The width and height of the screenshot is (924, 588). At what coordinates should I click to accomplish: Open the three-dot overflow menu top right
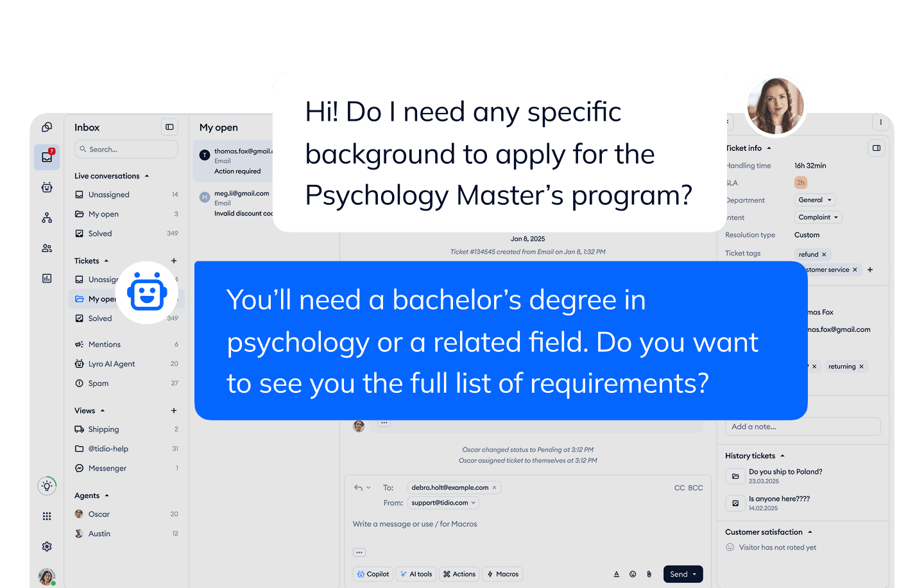pyautogui.click(x=881, y=122)
